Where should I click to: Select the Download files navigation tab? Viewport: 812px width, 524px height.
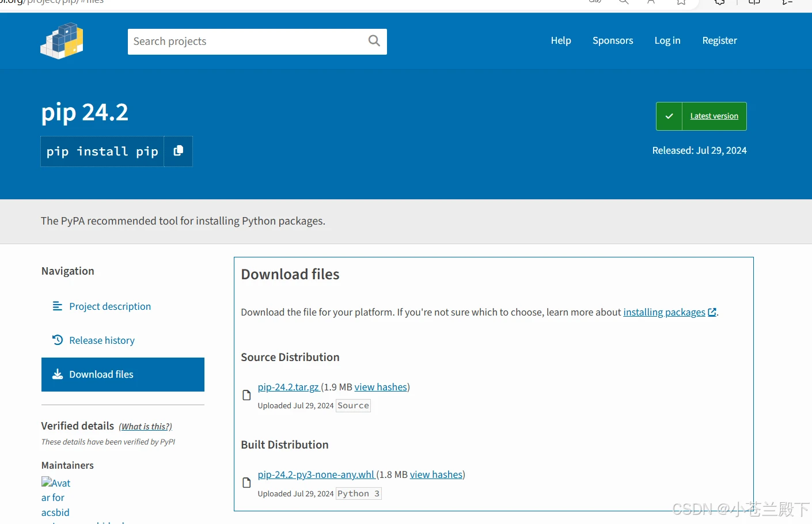pos(123,374)
